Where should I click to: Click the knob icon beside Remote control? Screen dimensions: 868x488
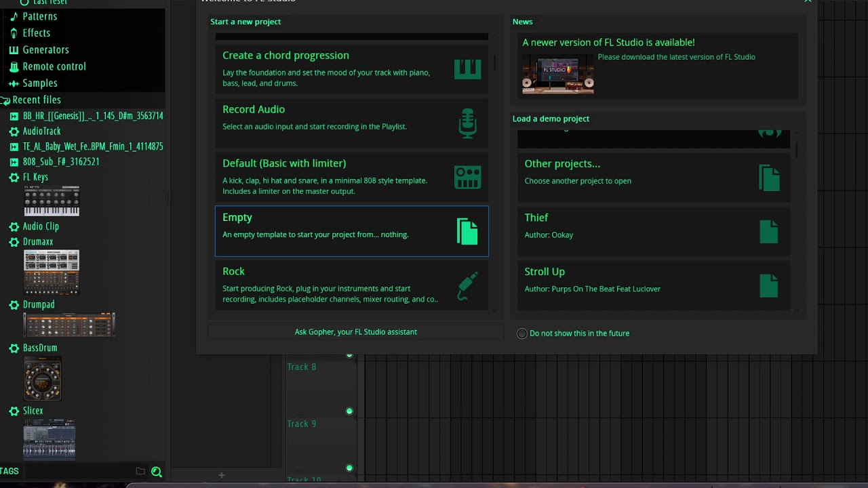[14, 66]
